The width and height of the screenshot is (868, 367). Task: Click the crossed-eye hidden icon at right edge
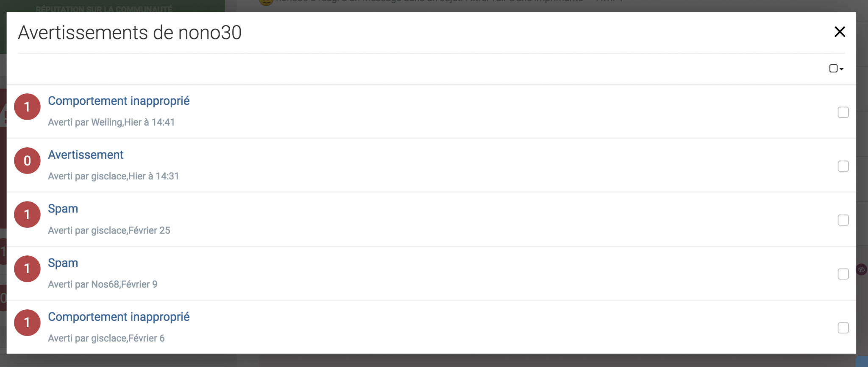click(x=861, y=269)
